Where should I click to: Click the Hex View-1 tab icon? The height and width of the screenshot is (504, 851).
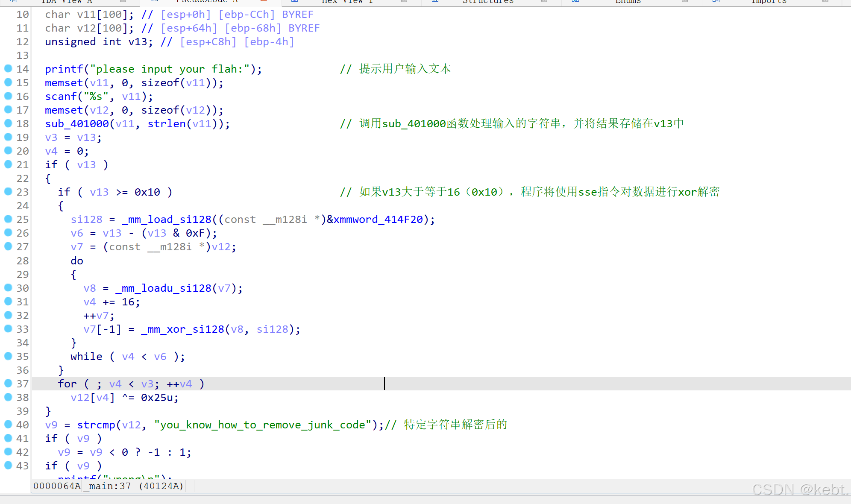coord(294,2)
